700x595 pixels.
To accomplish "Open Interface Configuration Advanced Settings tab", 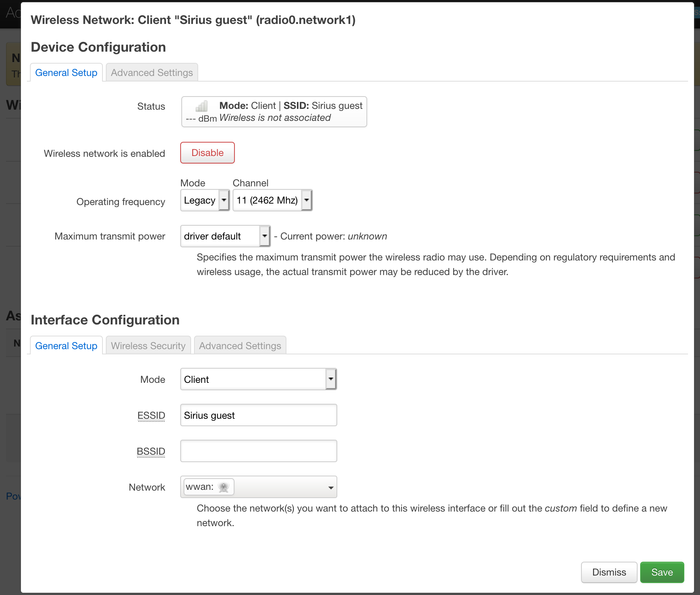I will [240, 346].
